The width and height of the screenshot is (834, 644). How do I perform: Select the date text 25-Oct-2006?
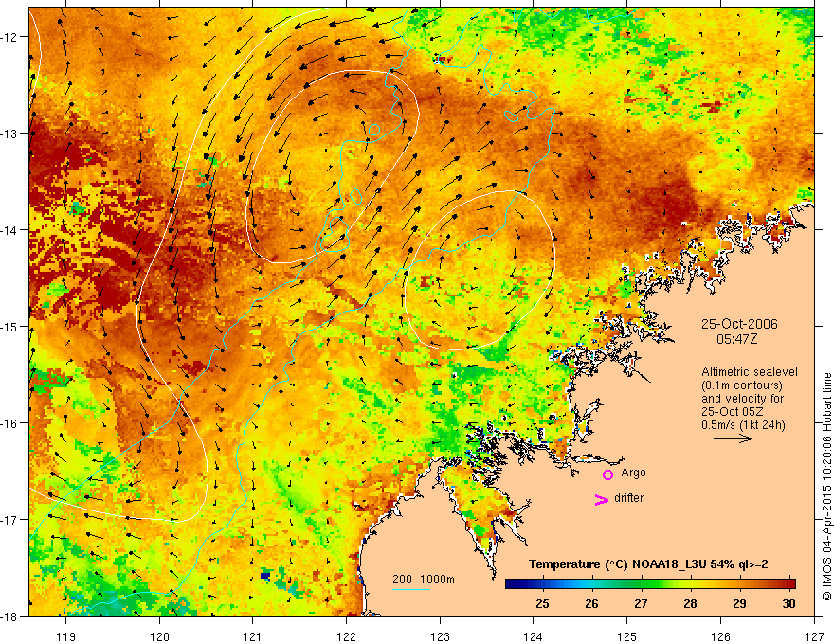coord(739,324)
